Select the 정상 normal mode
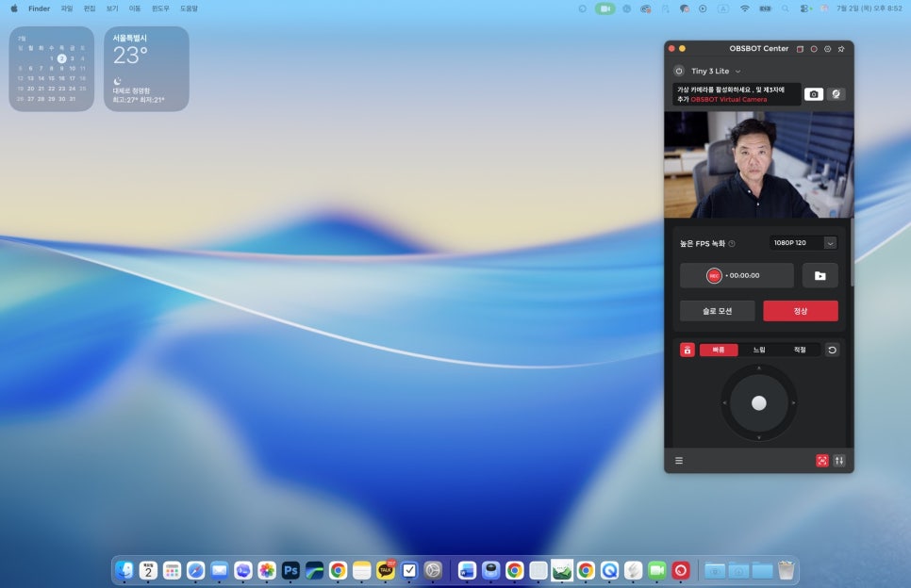The image size is (911, 588). pos(801,311)
